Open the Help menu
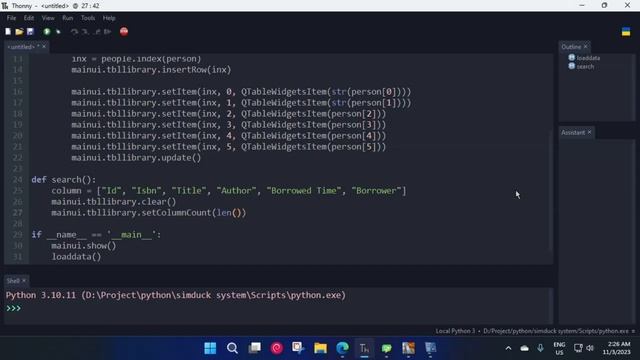Image resolution: width=640 pixels, height=360 pixels. 109,18
